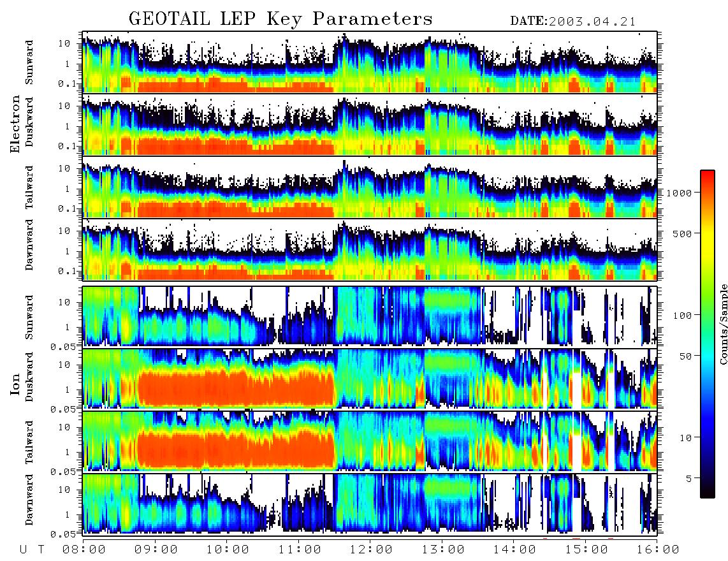This screenshot has width=728, height=561.
Task: Click the 10 colorbar tick label
Action: [685, 437]
